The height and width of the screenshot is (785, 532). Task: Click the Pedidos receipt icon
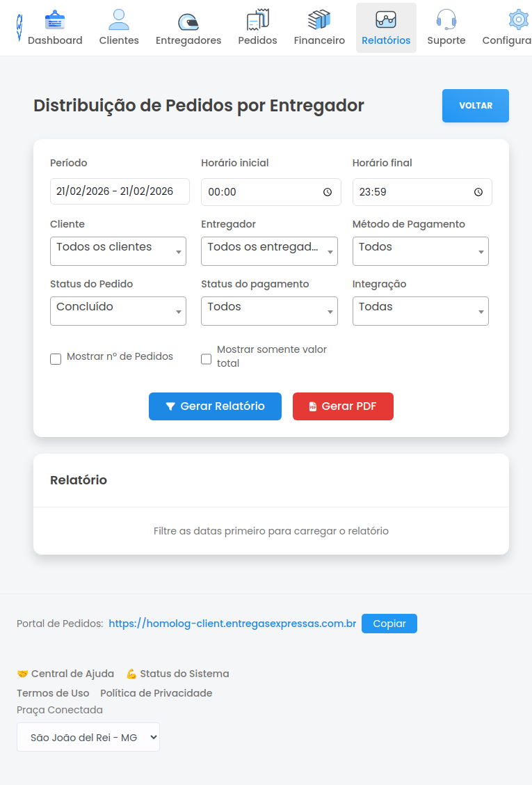click(257, 20)
